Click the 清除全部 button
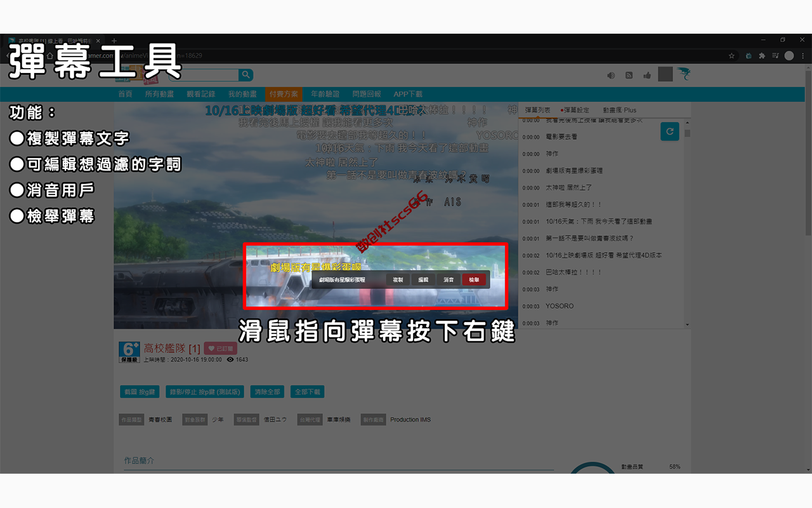Viewport: 812px width, 508px height. coord(267,392)
